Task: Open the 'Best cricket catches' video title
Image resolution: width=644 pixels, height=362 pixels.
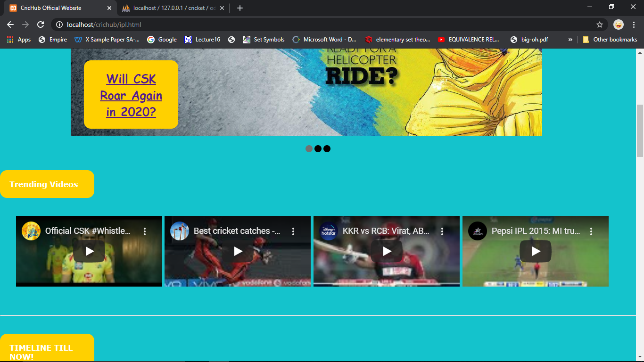Action: tap(237, 231)
